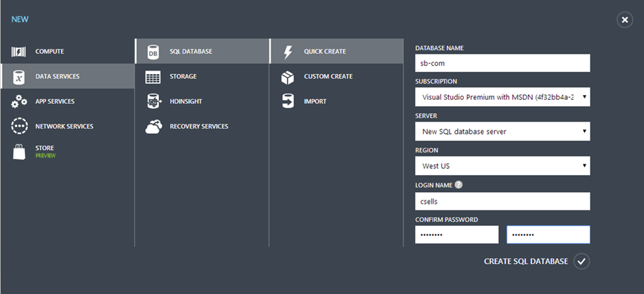The height and width of the screenshot is (294, 644).
Task: Click the REGION field label
Action: point(426,151)
